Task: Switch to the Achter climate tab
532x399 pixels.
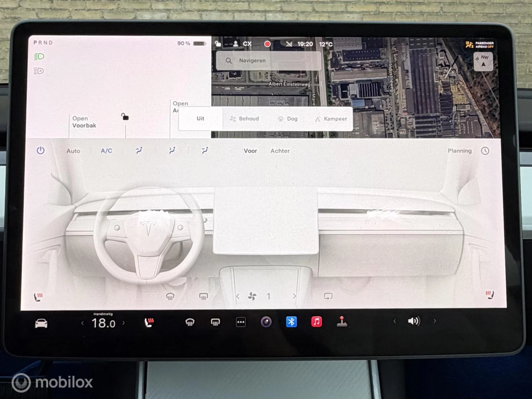Action: [280, 151]
